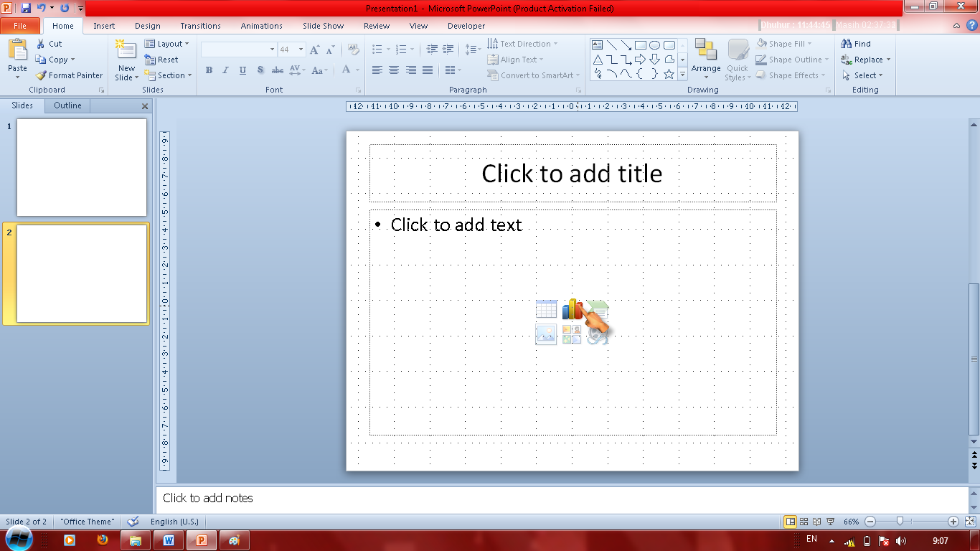This screenshot has height=551, width=980.
Task: Open the Insert ribbon tab
Action: point(104,26)
